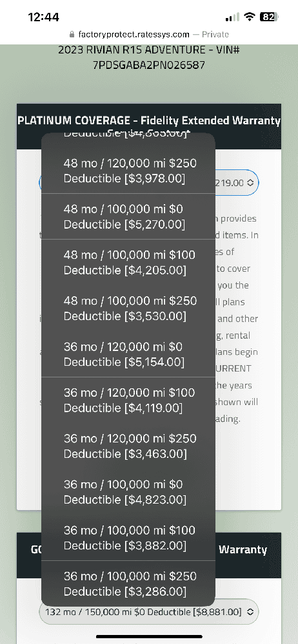The height and width of the screenshot is (644, 298).
Task: Select 36 mo / 100,000 mi $0 [$4,823.00]
Action: pos(128,492)
